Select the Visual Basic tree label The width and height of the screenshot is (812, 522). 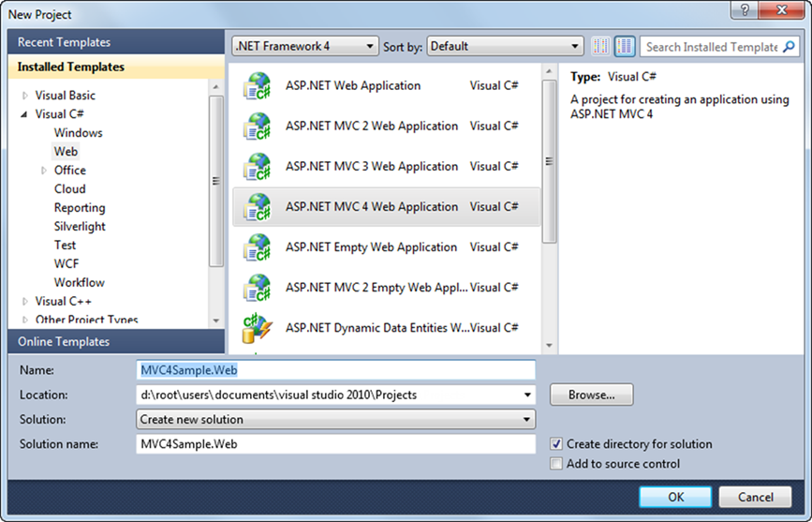pyautogui.click(x=66, y=96)
